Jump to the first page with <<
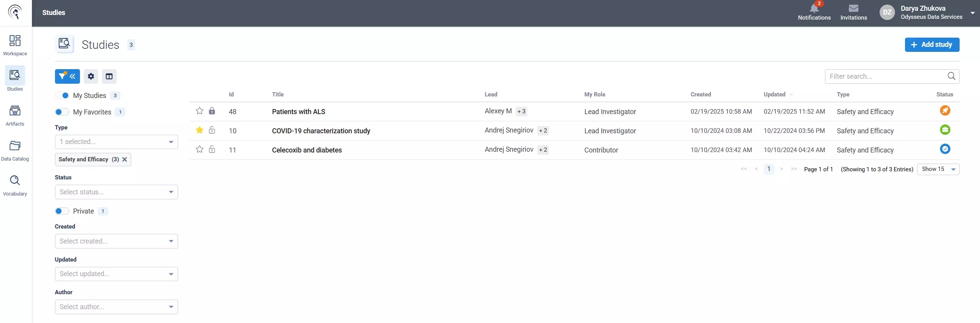980x323 pixels. pyautogui.click(x=744, y=169)
